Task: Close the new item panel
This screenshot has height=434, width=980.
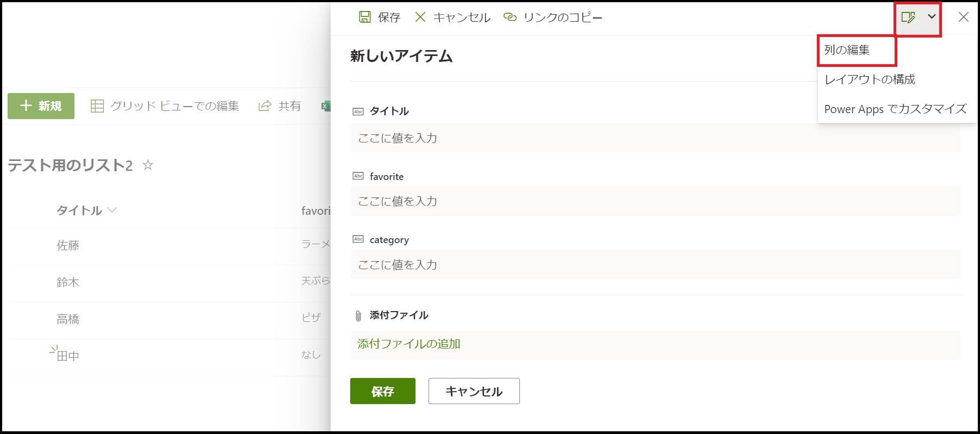Action: click(x=963, y=17)
